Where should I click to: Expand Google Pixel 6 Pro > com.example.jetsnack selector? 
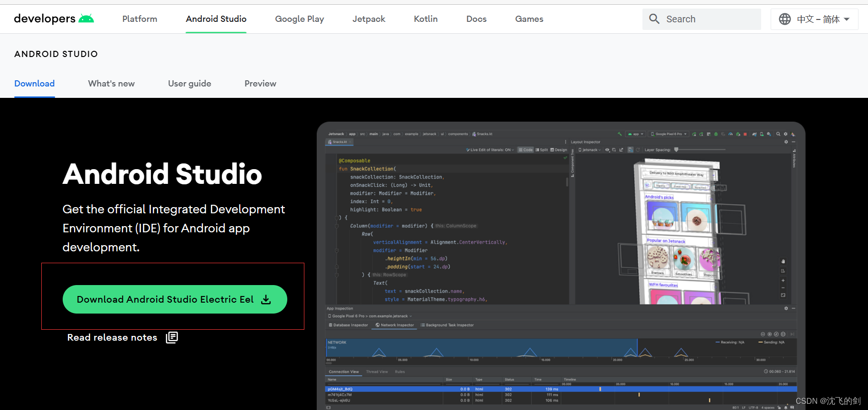370,316
